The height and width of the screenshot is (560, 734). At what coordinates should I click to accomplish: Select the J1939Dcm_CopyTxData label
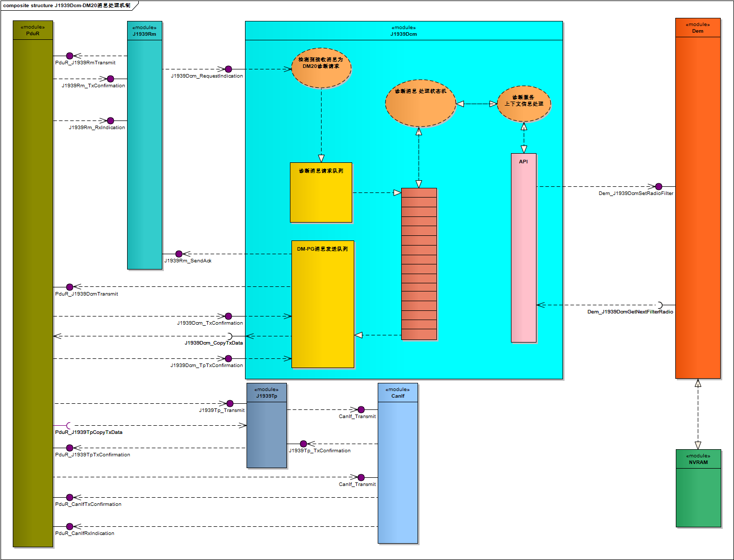(x=214, y=343)
